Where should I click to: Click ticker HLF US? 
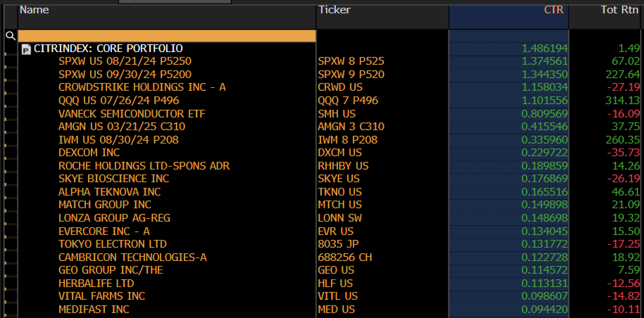[335, 283]
